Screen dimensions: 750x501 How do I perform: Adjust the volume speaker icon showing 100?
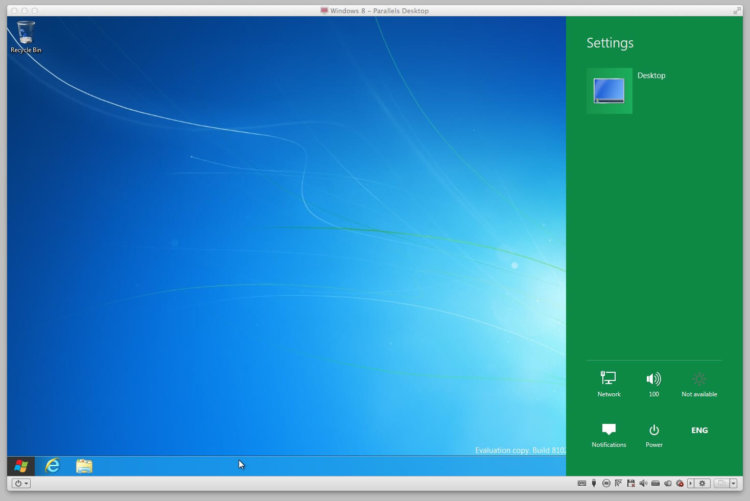tap(653, 384)
